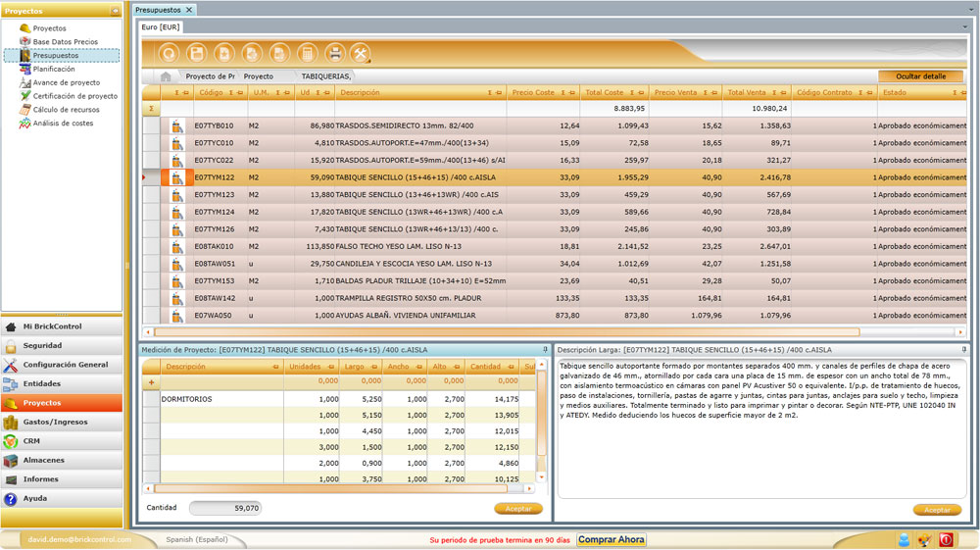
Task: Select Presupuestos in the tree
Action: tap(56, 56)
